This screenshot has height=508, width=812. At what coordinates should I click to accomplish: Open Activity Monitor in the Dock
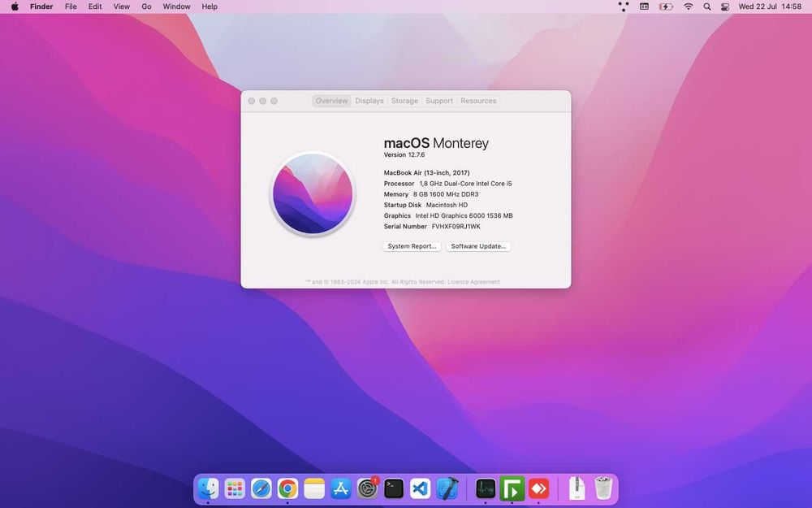point(486,488)
